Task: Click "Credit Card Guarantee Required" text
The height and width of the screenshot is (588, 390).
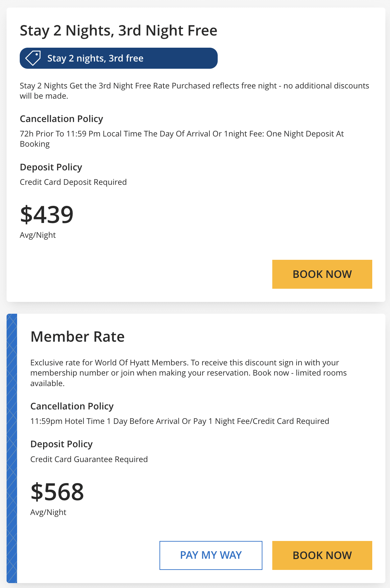Action: (x=89, y=459)
